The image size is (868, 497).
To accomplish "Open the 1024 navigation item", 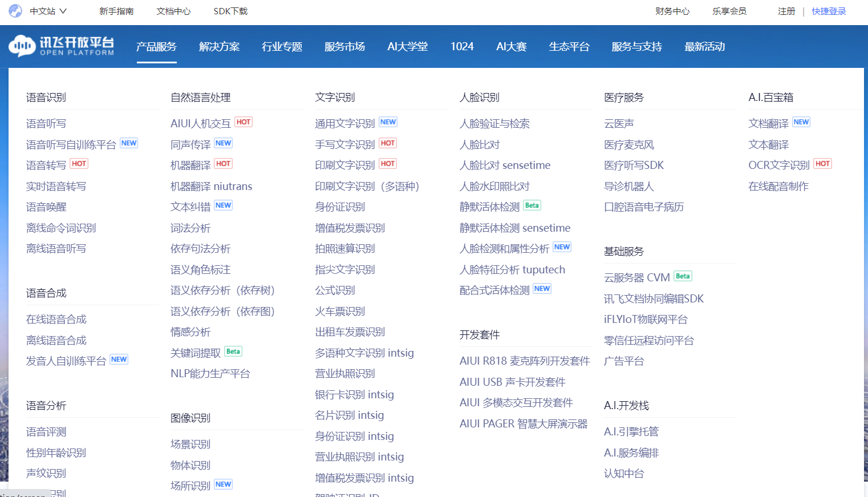I will click(x=462, y=46).
